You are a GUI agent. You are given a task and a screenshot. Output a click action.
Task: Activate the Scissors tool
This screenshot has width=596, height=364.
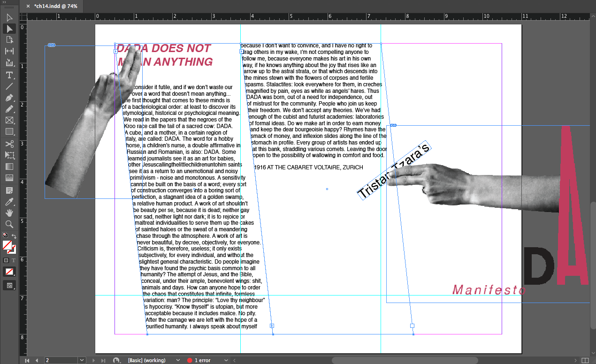[9, 144]
